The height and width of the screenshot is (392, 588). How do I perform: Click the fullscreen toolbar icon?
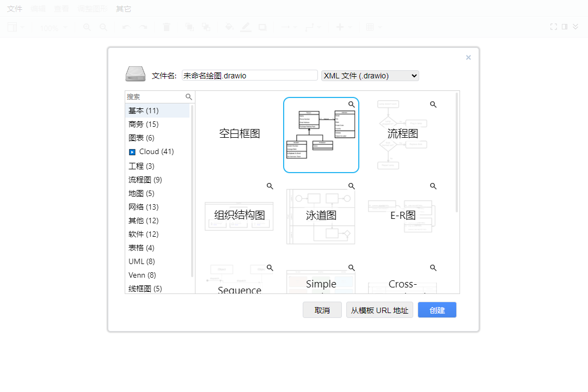554,27
